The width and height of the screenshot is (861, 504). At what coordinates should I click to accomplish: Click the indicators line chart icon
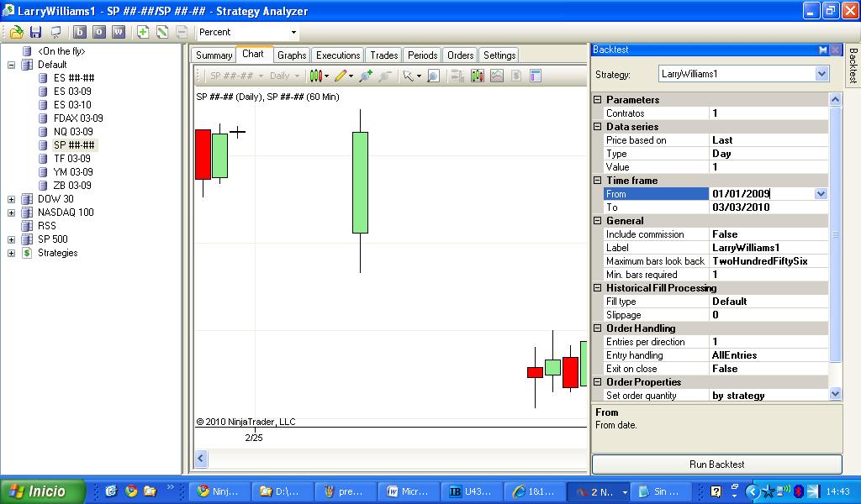pos(497,76)
